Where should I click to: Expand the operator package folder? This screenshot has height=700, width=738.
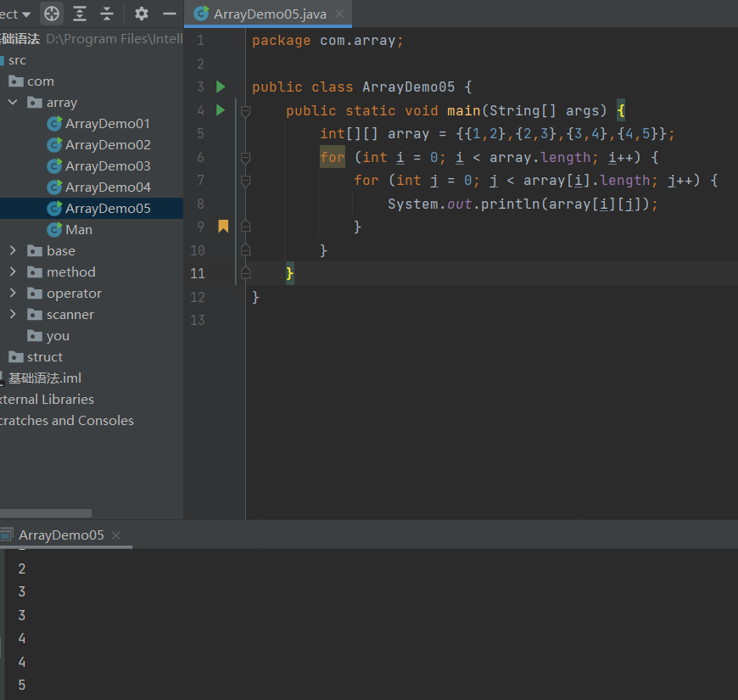click(x=13, y=294)
